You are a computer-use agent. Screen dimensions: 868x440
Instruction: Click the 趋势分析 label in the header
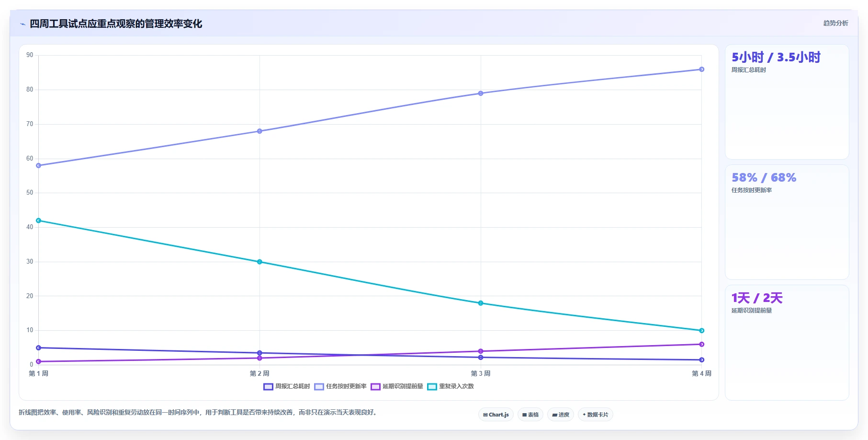pos(835,23)
